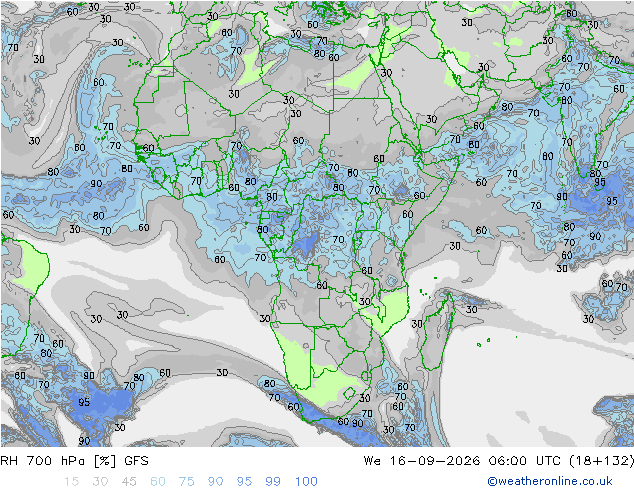
Task: Click the light-blue 60 legend entry
Action: [x=158, y=481]
